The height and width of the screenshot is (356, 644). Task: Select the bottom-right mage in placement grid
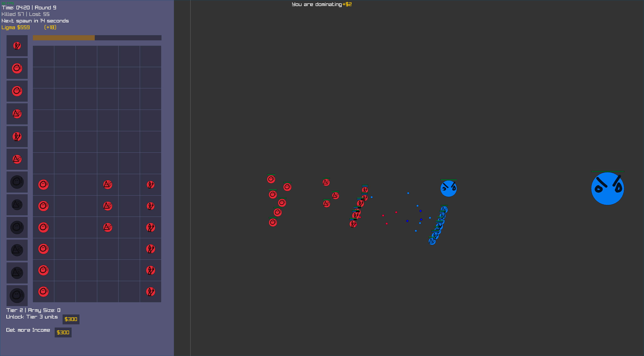coord(150,292)
